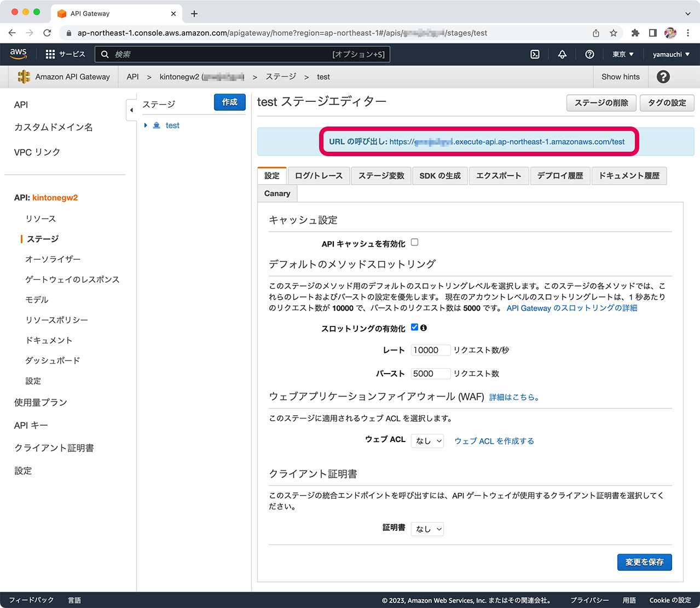
Task: Click the test stage icon in tree
Action: (157, 125)
